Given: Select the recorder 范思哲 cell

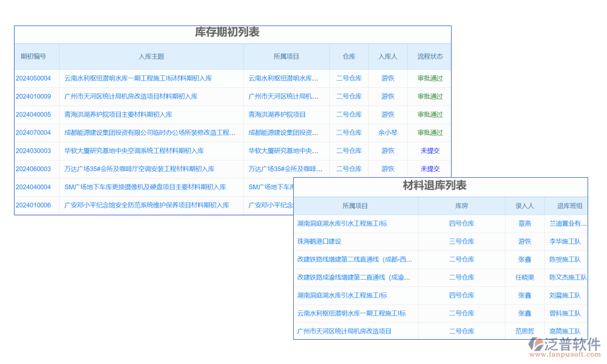Looking at the screenshot, I should coord(524,331).
